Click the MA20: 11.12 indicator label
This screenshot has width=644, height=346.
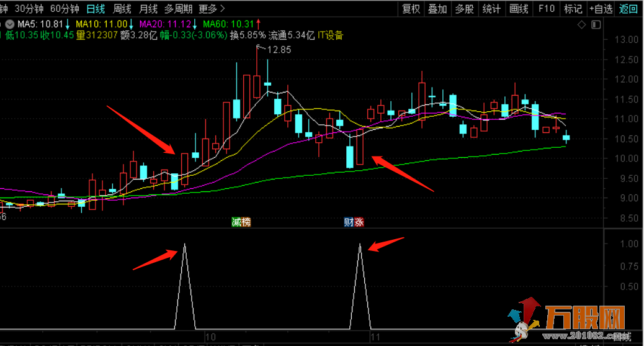coord(165,24)
